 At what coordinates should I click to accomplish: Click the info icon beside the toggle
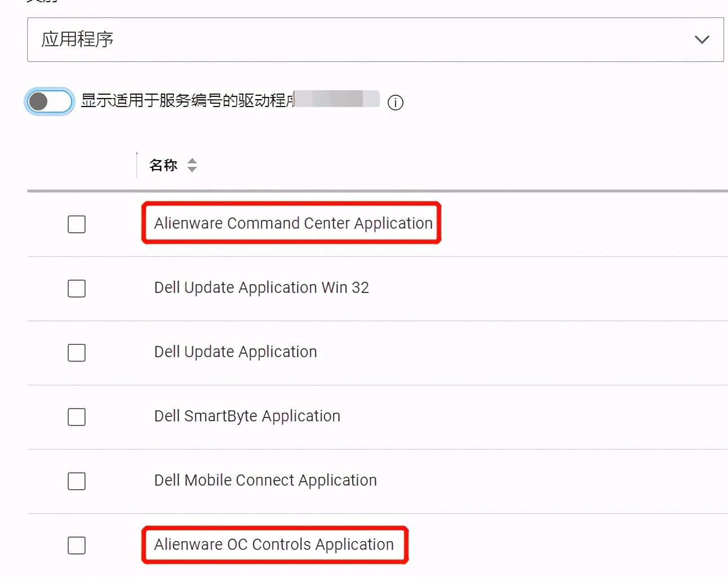[396, 103]
